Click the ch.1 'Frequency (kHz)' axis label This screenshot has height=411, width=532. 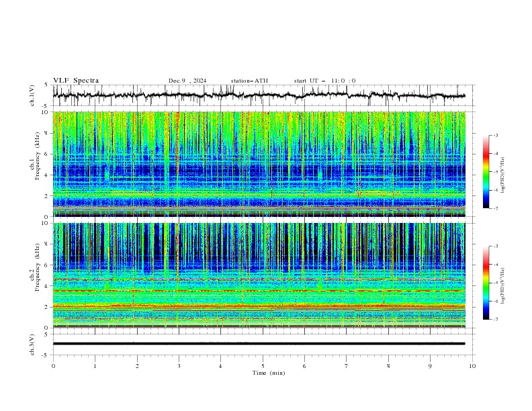(x=37, y=156)
